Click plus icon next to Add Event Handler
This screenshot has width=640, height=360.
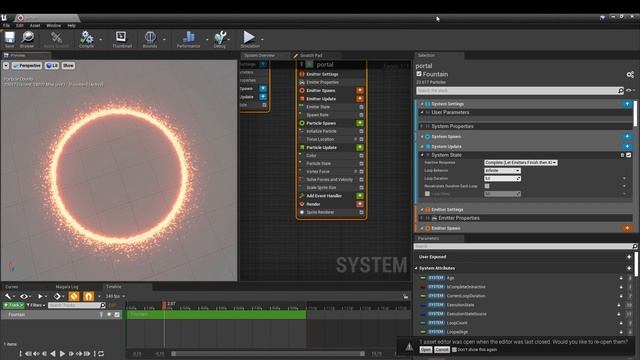coord(360,196)
